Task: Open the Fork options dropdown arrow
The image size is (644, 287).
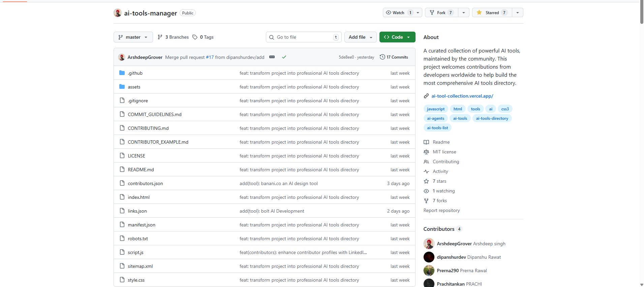Action: pyautogui.click(x=464, y=12)
